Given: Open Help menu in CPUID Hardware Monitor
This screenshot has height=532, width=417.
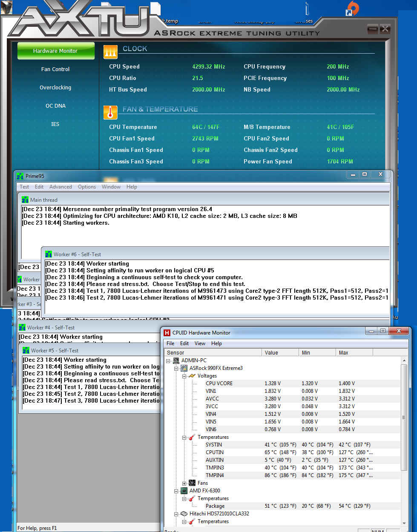Looking at the screenshot, I should coord(216,343).
